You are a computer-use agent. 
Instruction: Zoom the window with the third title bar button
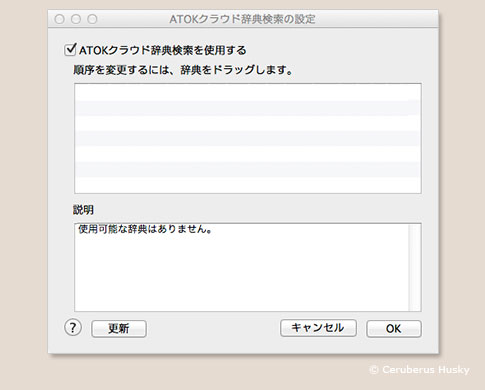pos(92,19)
